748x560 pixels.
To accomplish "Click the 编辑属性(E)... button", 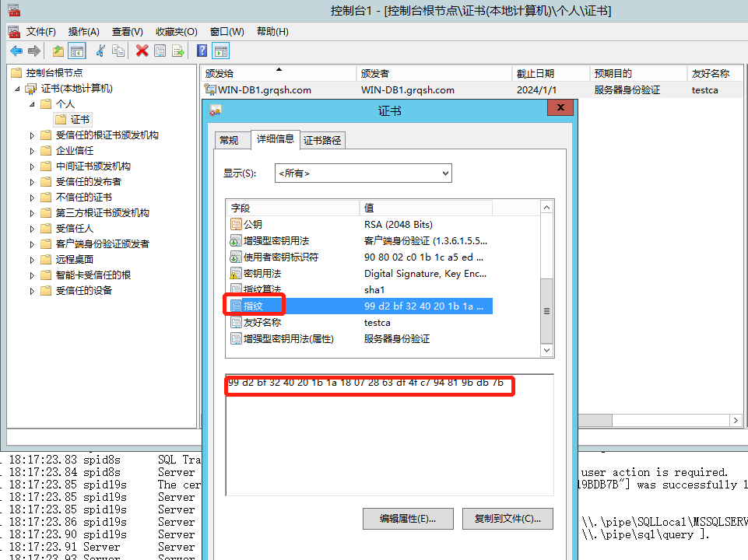I will click(408, 519).
